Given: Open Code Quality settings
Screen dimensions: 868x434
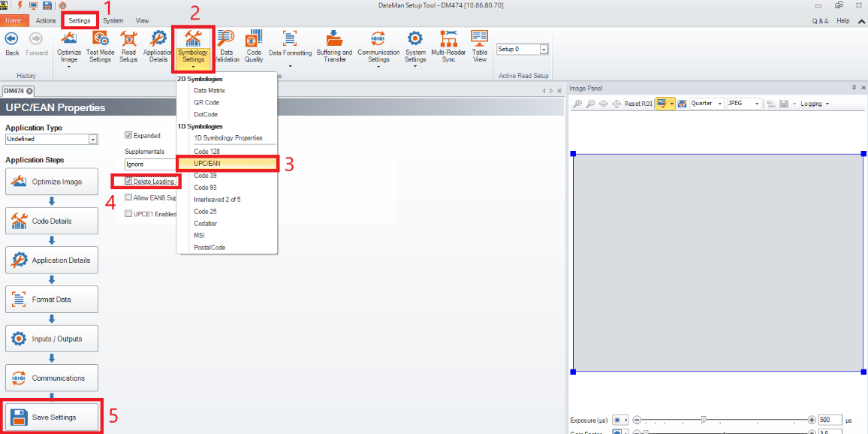Looking at the screenshot, I should pos(253,47).
